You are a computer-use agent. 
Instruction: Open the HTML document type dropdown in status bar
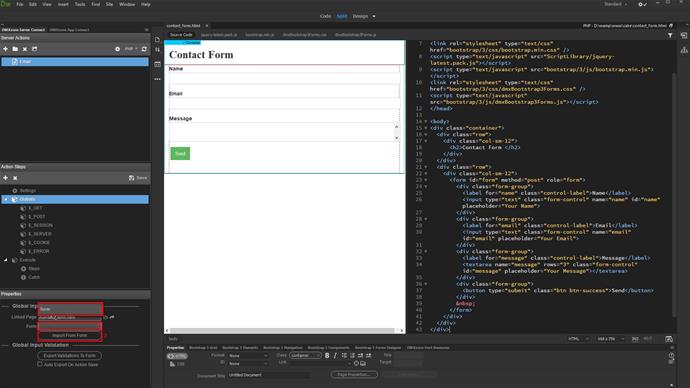tap(578, 339)
